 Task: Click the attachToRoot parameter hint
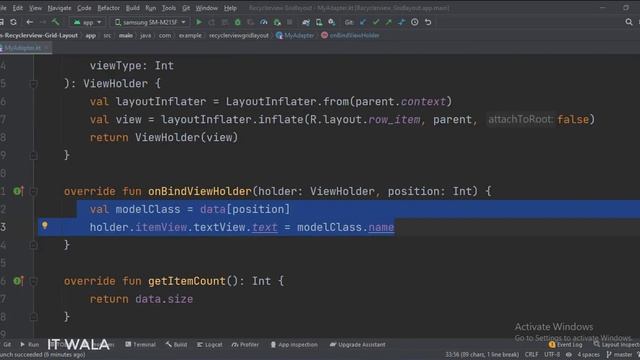[520, 120]
